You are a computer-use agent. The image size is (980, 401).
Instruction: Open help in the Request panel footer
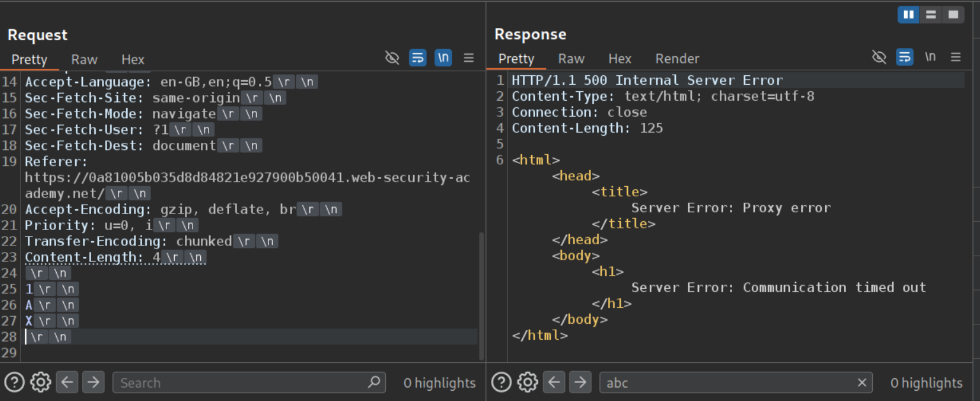[x=14, y=383]
